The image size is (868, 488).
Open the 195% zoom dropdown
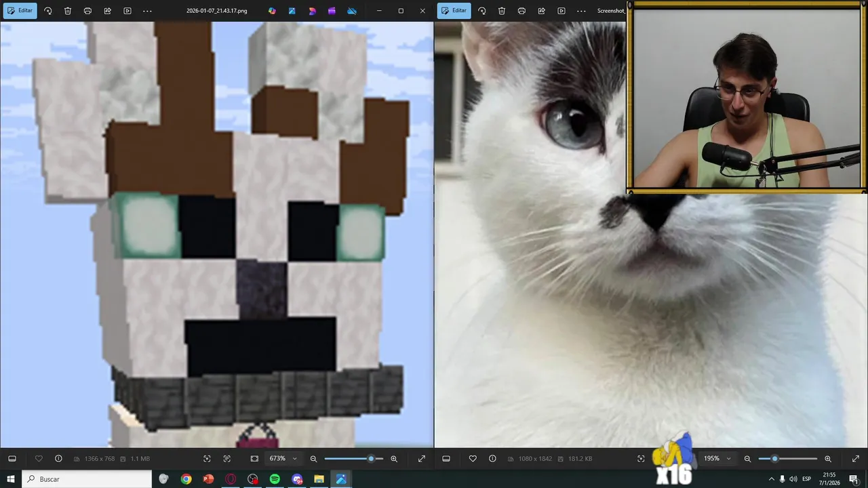[x=716, y=459]
